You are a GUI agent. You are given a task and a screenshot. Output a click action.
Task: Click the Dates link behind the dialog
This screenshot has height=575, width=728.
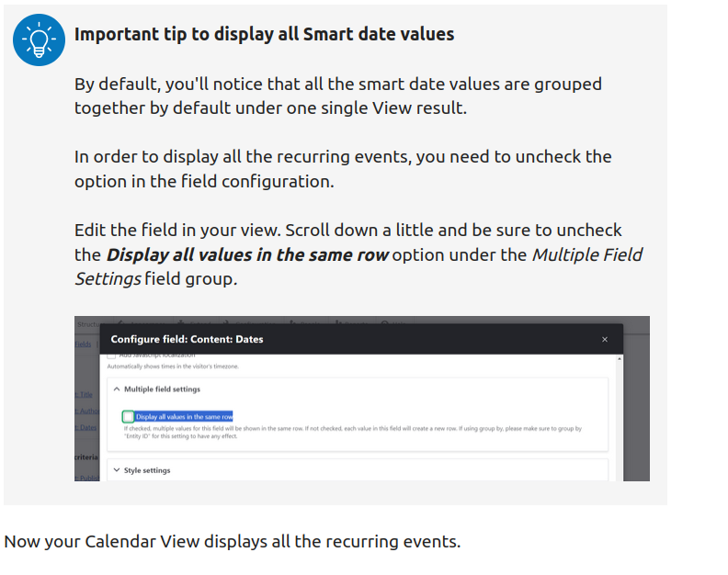(x=85, y=427)
